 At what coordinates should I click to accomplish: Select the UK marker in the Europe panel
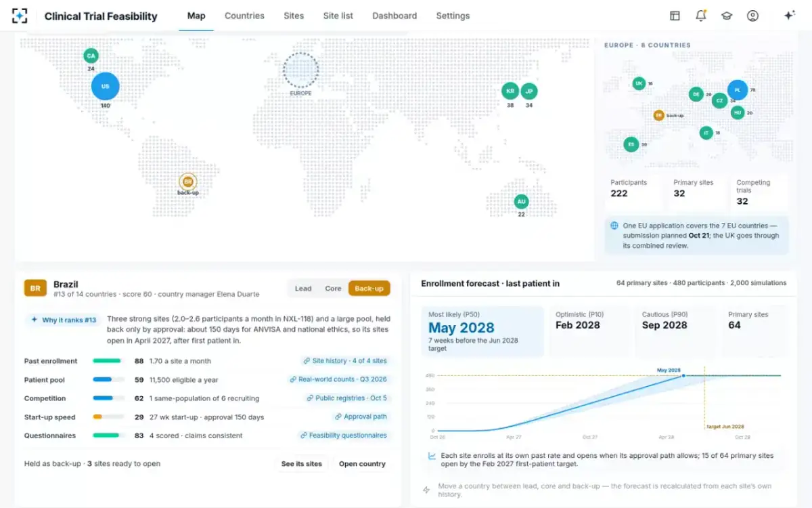(639, 83)
